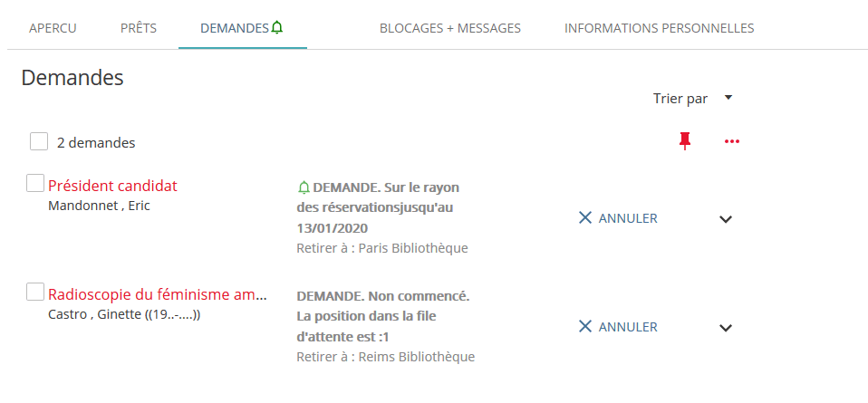Check the Radioscopie du féminisme checkbox
This screenshot has width=868, height=403.
(x=35, y=292)
